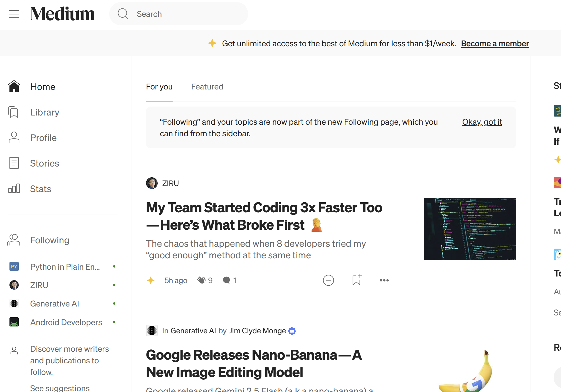Open Stats from the sidebar

[40, 189]
